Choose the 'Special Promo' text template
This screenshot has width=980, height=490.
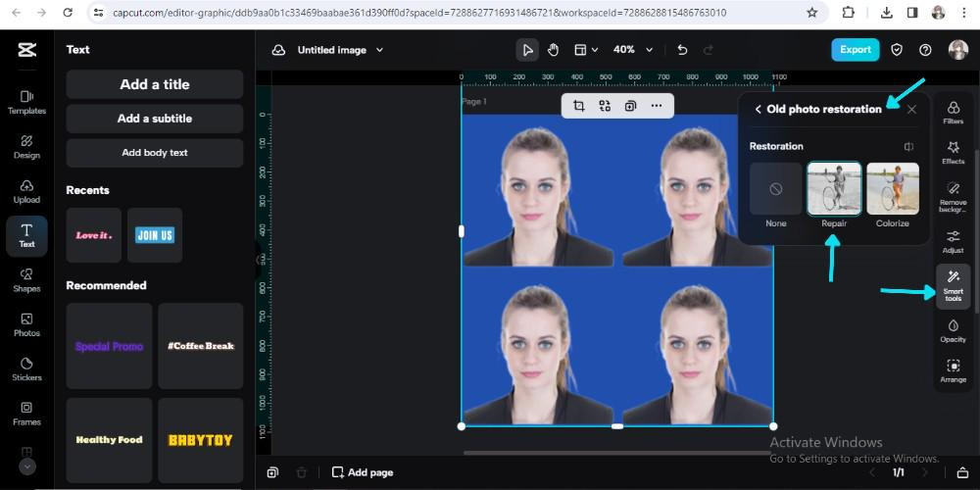pos(110,346)
